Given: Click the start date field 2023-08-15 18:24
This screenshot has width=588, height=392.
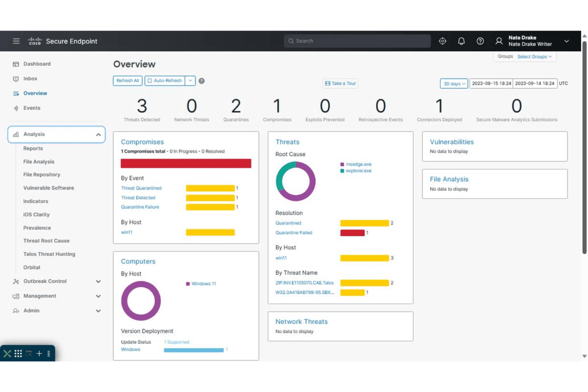Looking at the screenshot, I should pyautogui.click(x=491, y=83).
